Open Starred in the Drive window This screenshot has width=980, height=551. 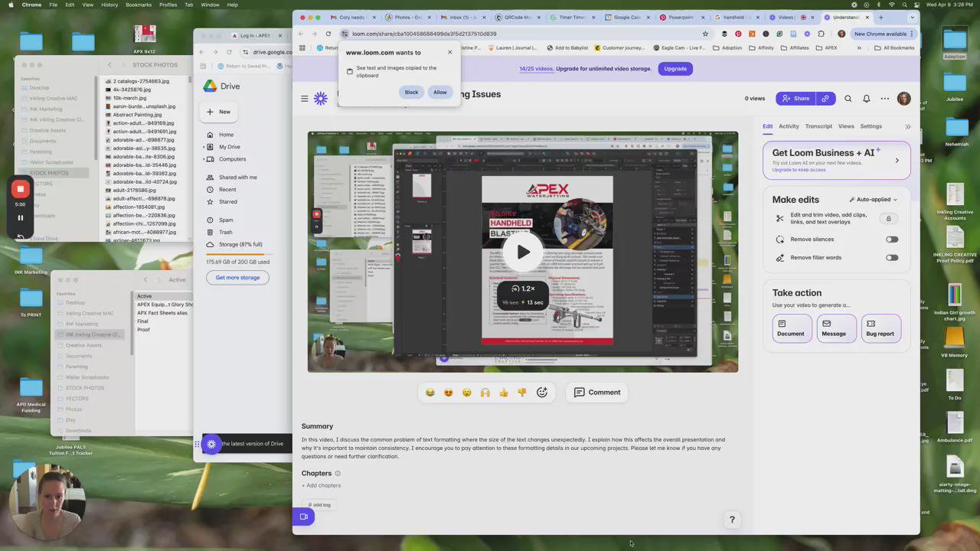227,202
